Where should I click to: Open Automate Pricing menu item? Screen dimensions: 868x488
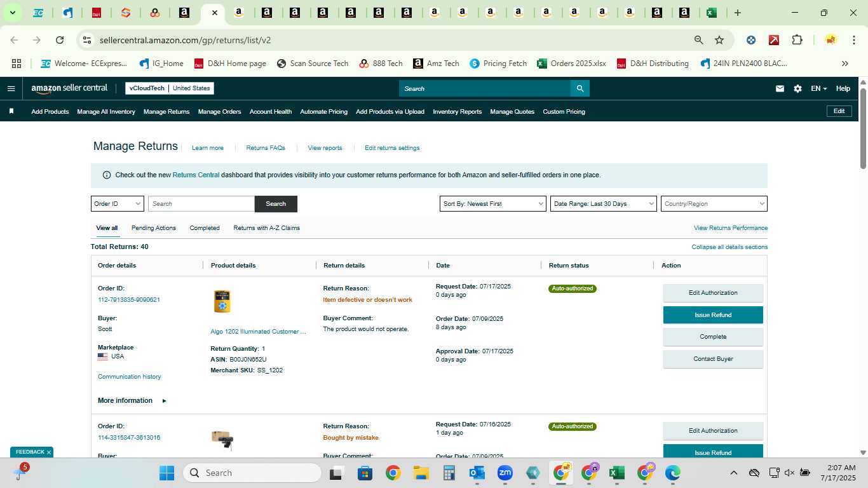tap(323, 111)
